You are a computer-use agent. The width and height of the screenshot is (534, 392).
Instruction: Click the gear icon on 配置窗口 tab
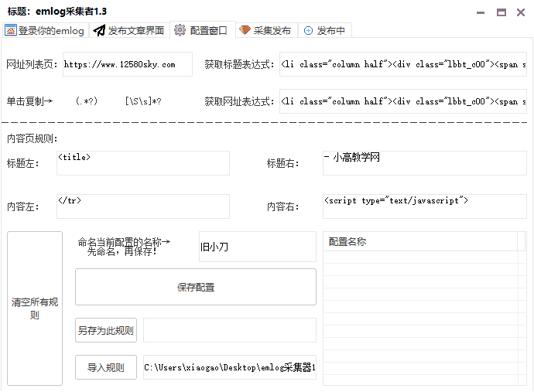tap(180, 30)
